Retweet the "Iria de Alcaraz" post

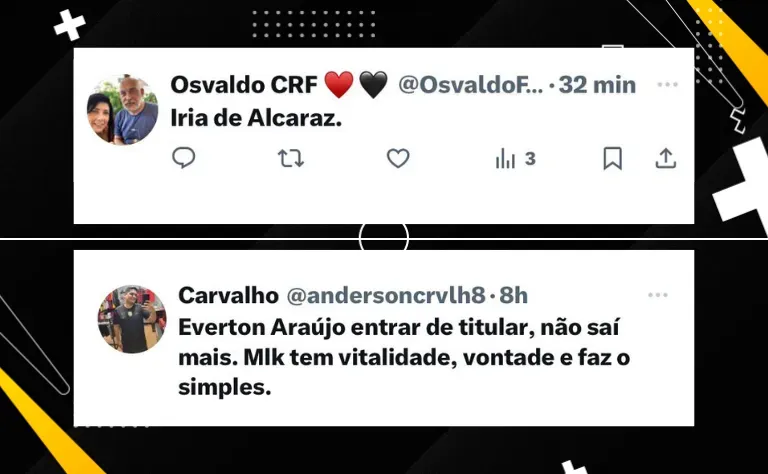click(291, 159)
